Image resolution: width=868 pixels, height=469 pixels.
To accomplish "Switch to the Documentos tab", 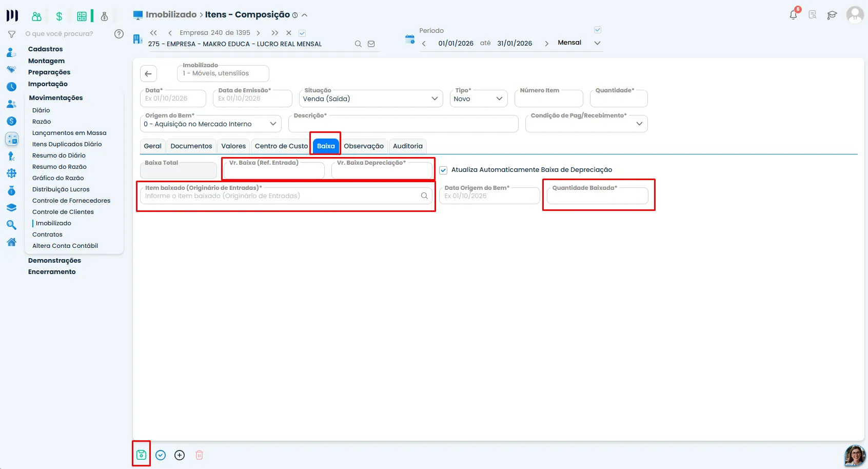I will coord(191,146).
